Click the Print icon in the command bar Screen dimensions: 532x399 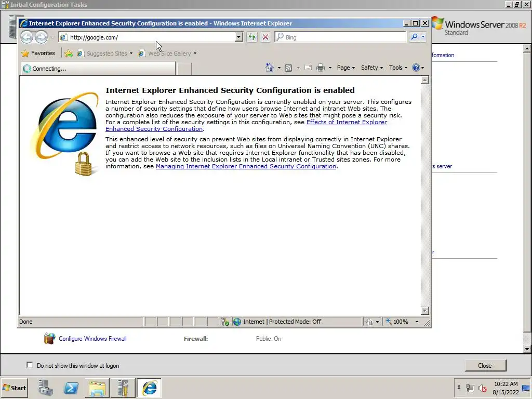point(320,68)
